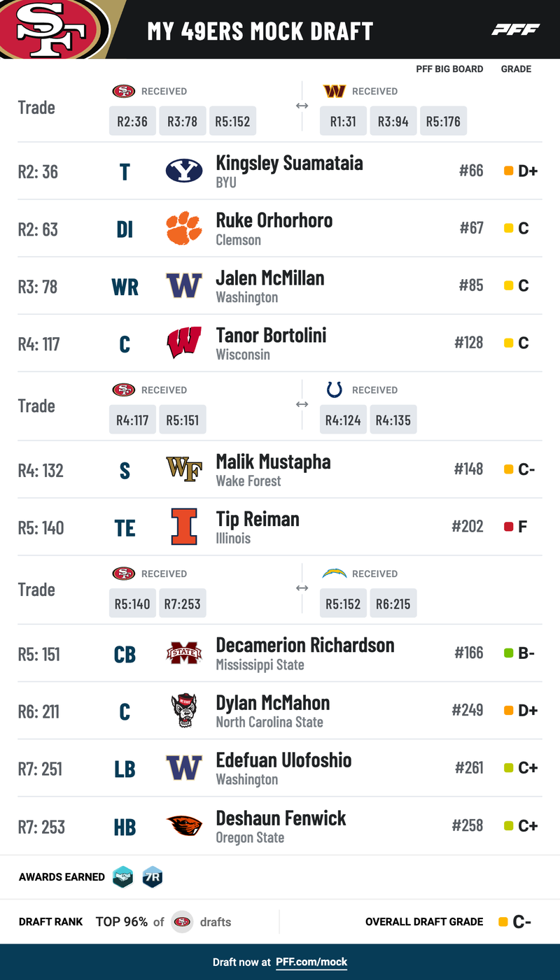Click the handshake trade award badge
Image resolution: width=560 pixels, height=980 pixels.
[123, 877]
